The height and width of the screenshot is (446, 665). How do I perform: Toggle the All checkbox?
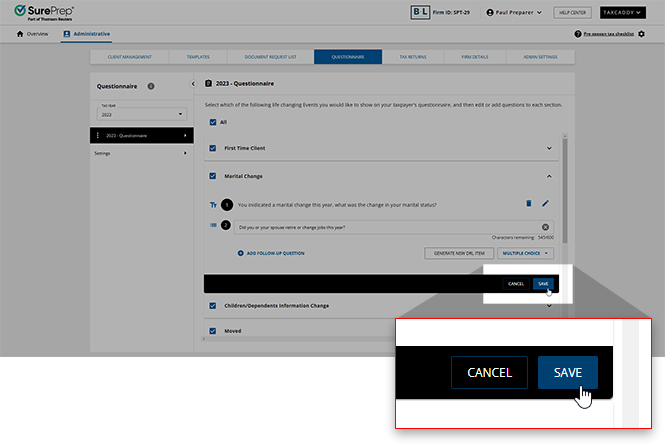[x=213, y=122]
